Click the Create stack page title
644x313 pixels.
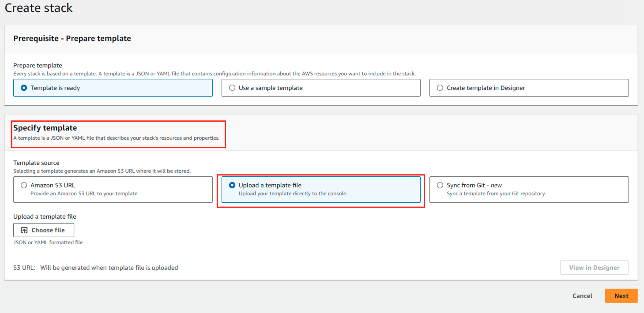click(39, 8)
